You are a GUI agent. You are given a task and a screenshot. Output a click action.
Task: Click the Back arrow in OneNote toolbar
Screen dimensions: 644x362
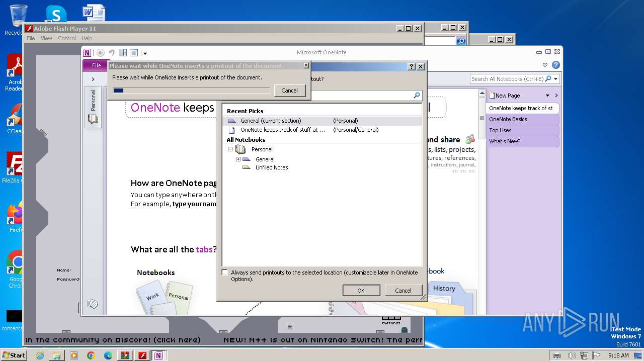coord(100,52)
